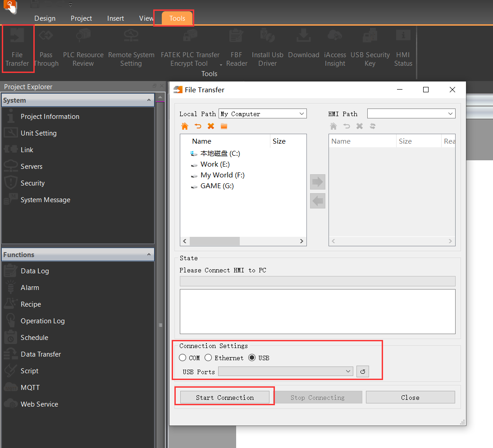
Task: Refresh the USB Ports list
Action: click(363, 371)
